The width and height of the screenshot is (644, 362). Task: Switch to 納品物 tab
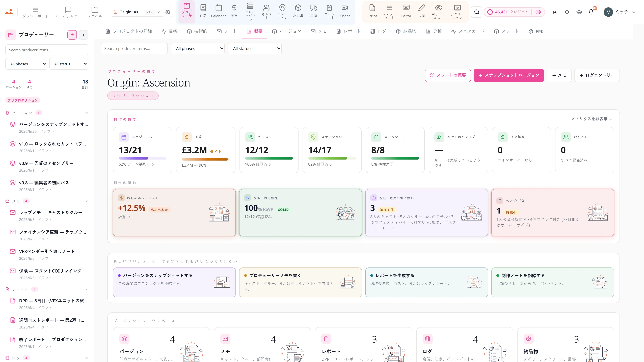point(406,32)
